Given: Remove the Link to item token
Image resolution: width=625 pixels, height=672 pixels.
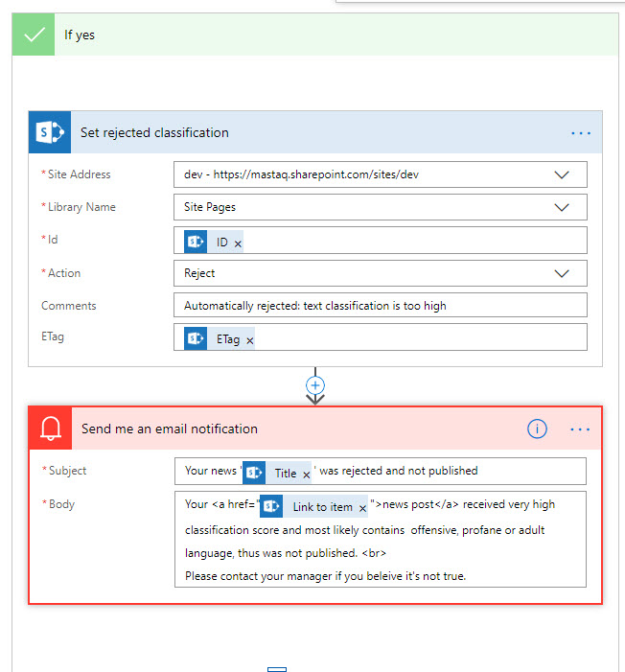Looking at the screenshot, I should (x=362, y=508).
